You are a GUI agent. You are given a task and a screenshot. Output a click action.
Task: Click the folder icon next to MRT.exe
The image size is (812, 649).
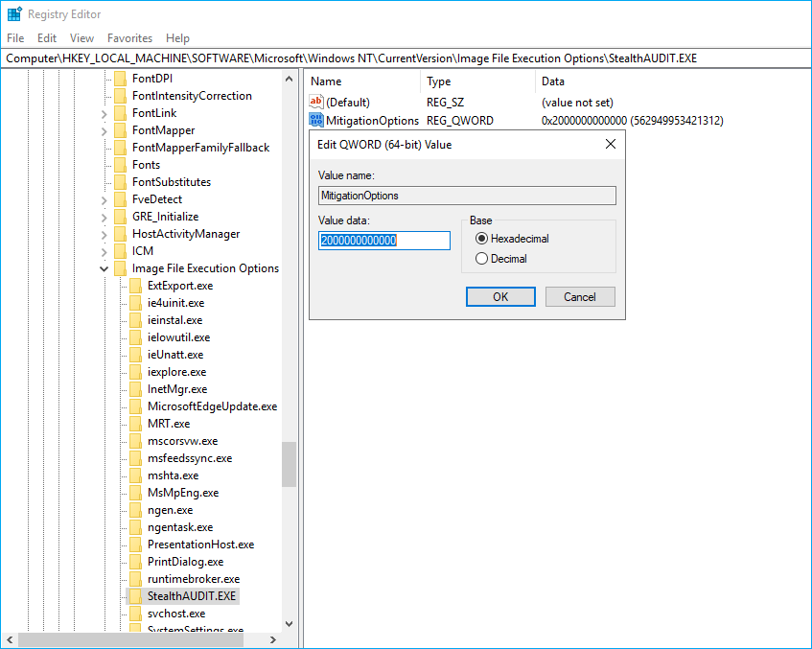coord(135,423)
